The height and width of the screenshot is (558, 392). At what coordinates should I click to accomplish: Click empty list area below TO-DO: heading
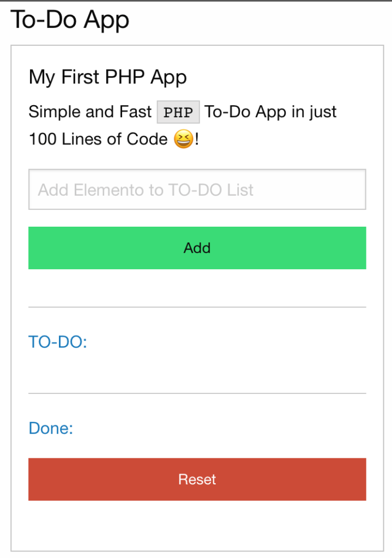coord(197,372)
